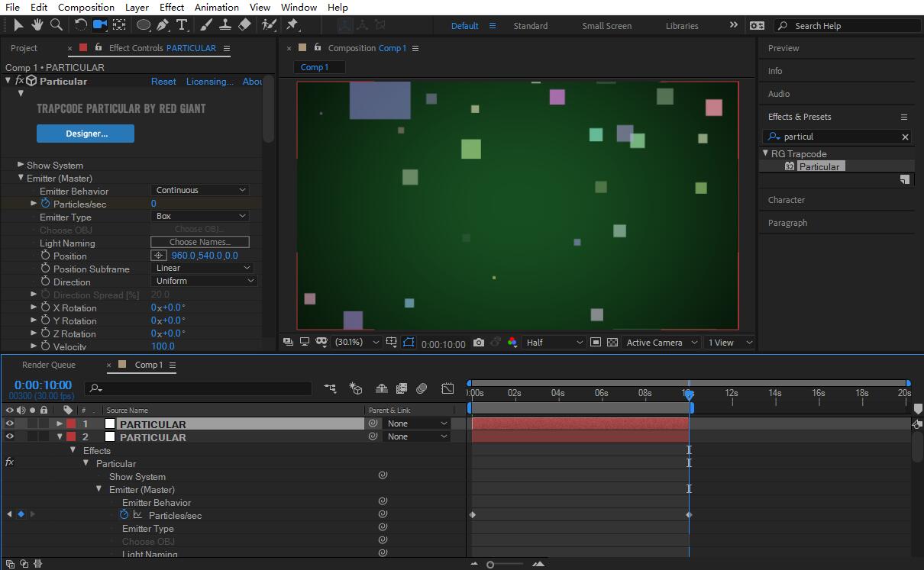The width and height of the screenshot is (924, 570).
Task: Open the Emitter Type Box dropdown
Action: click(201, 216)
